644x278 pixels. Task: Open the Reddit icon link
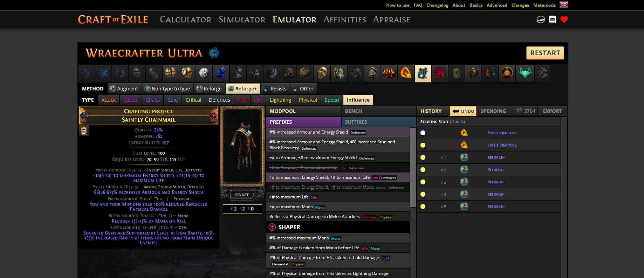click(541, 20)
